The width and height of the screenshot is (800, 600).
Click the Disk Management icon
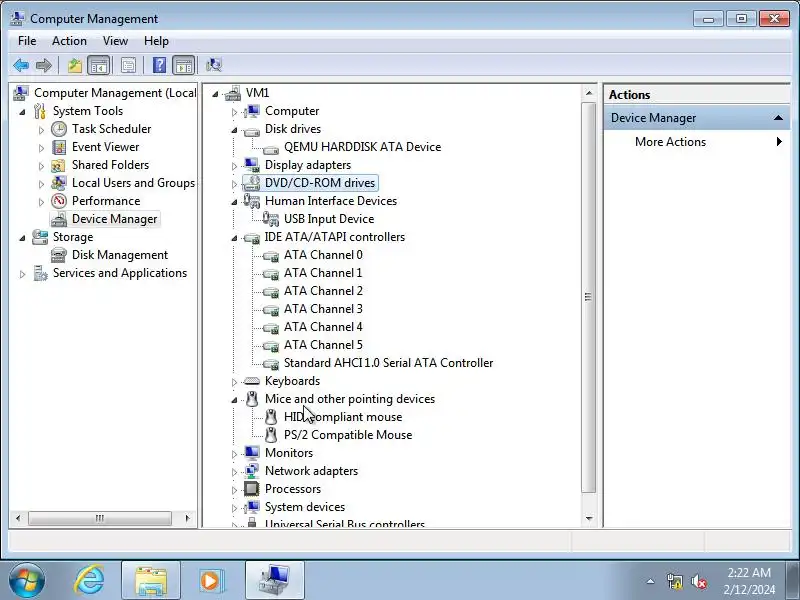pos(59,255)
